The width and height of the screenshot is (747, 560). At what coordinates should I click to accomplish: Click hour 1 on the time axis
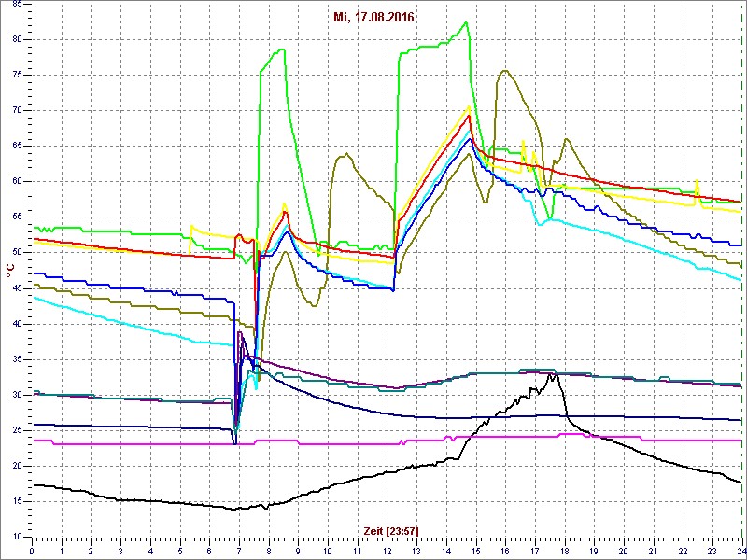point(62,549)
